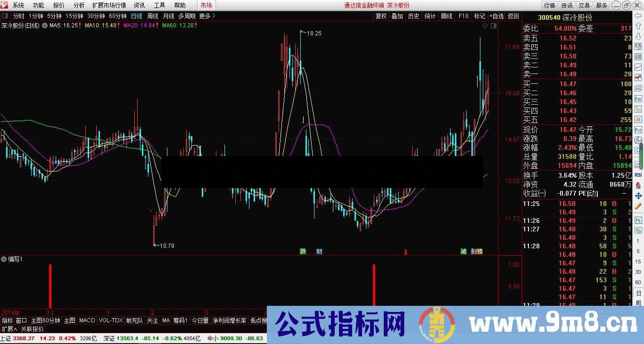Toggle the side panel icon left of 分时
Screen dimensions: 644x344
point(6,16)
